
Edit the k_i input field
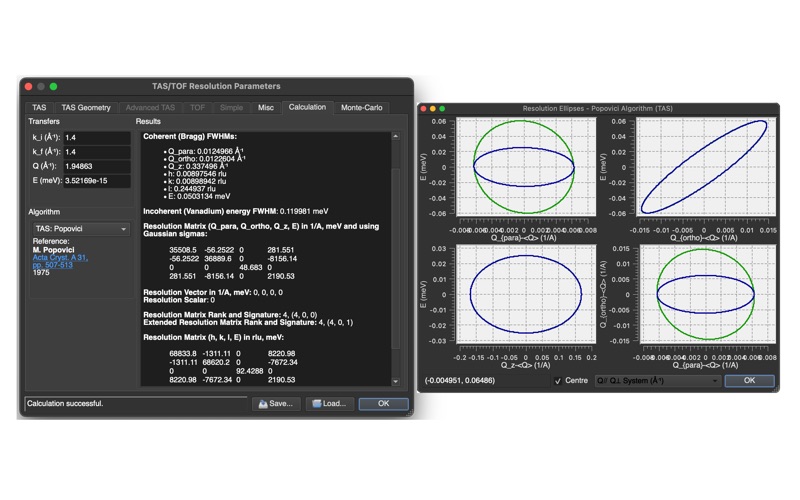(x=97, y=137)
